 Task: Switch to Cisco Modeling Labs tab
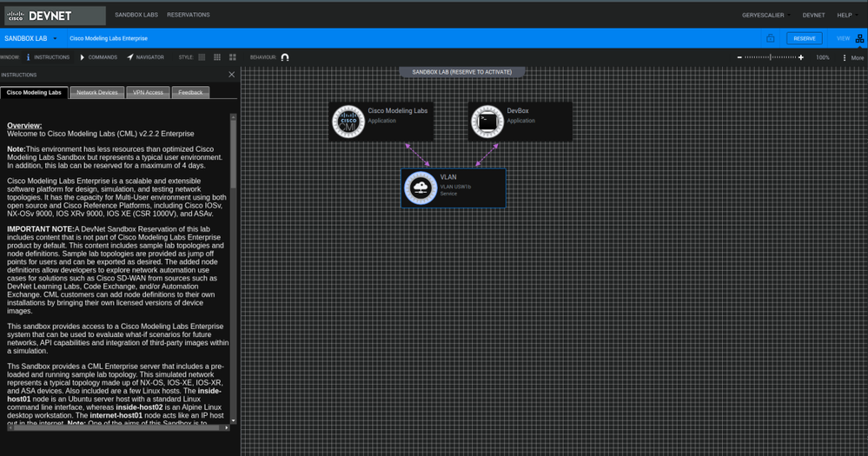pyautogui.click(x=35, y=92)
